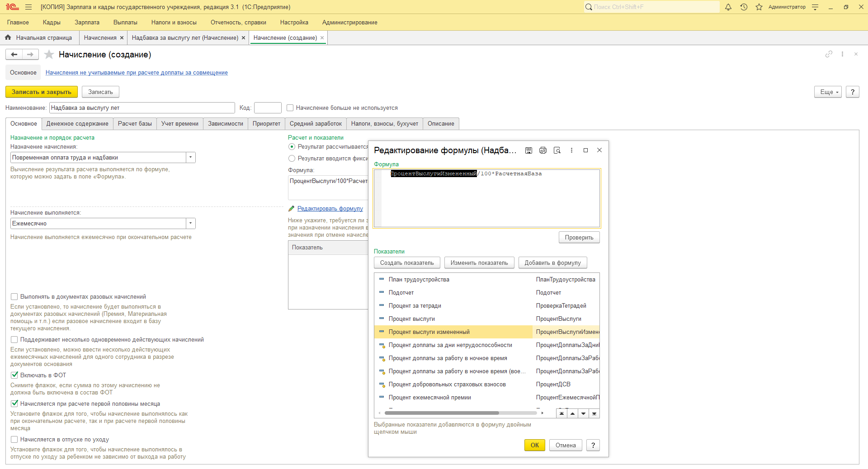Select Процент ежемесячной премии indicator row
868x469 pixels.
coord(487,398)
